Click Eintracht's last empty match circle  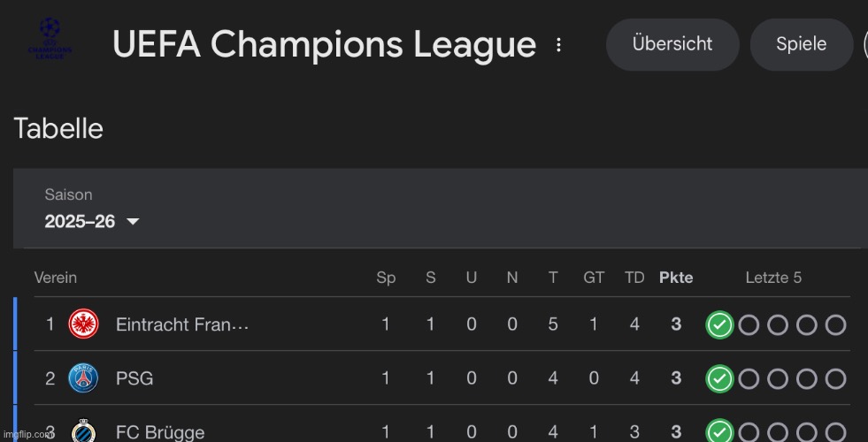[835, 324]
